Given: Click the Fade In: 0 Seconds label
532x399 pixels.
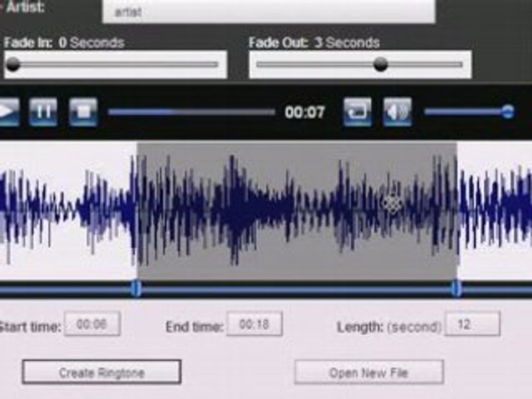Looking at the screenshot, I should 64,43.
